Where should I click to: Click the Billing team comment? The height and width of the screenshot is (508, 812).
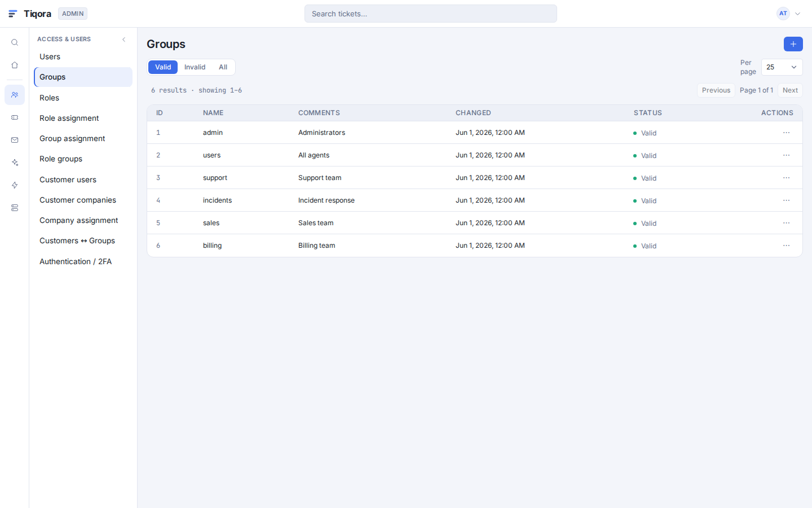[316, 246]
